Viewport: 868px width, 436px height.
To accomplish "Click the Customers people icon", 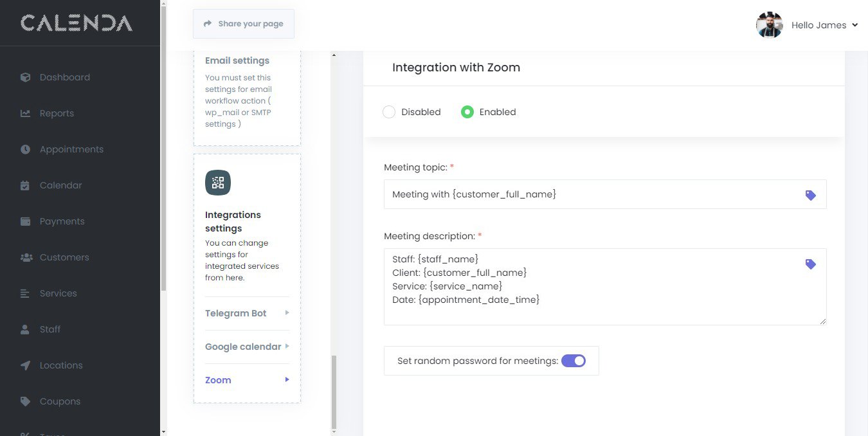I will [x=26, y=257].
